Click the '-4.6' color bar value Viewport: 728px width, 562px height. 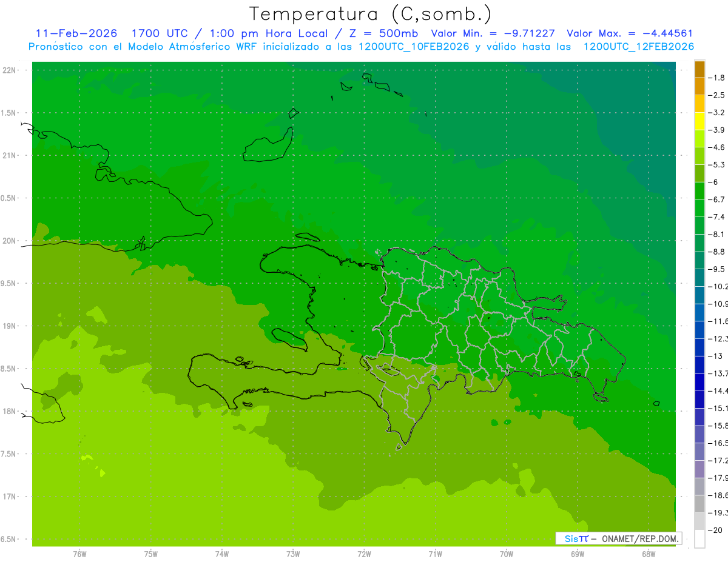point(717,147)
